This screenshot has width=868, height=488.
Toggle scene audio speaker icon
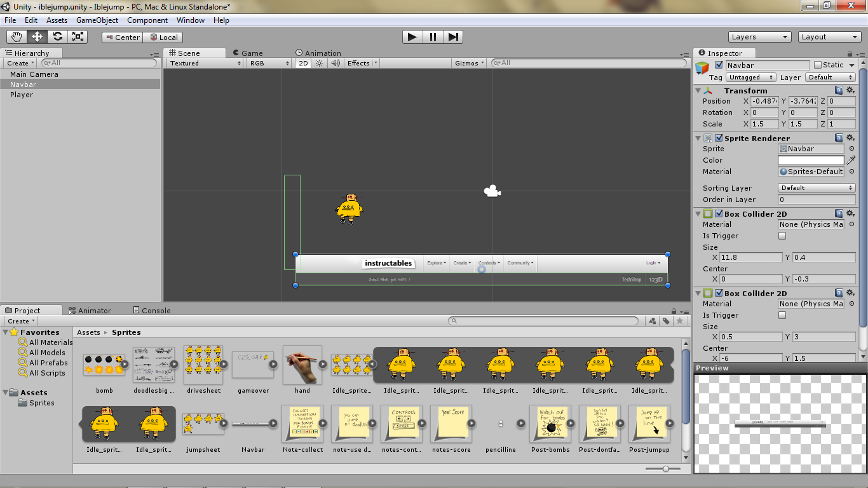coord(334,63)
